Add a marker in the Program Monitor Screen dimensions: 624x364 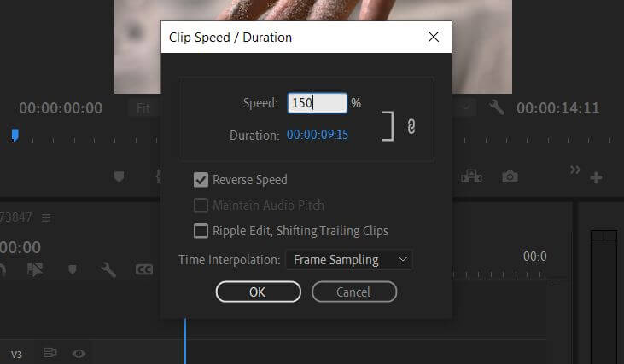[x=119, y=176]
